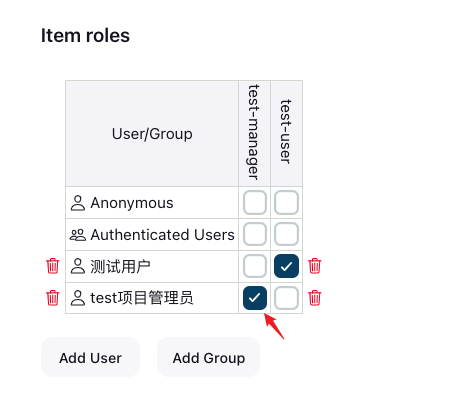Image resolution: width=451 pixels, height=410 pixels.
Task: Enable test-manager role for Anonymous
Action: click(255, 202)
